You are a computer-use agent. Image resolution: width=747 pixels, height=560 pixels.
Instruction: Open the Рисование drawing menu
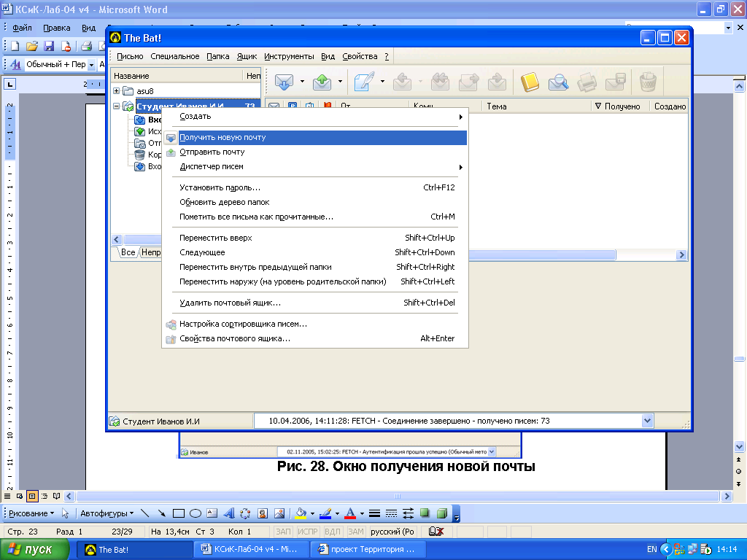(31, 513)
